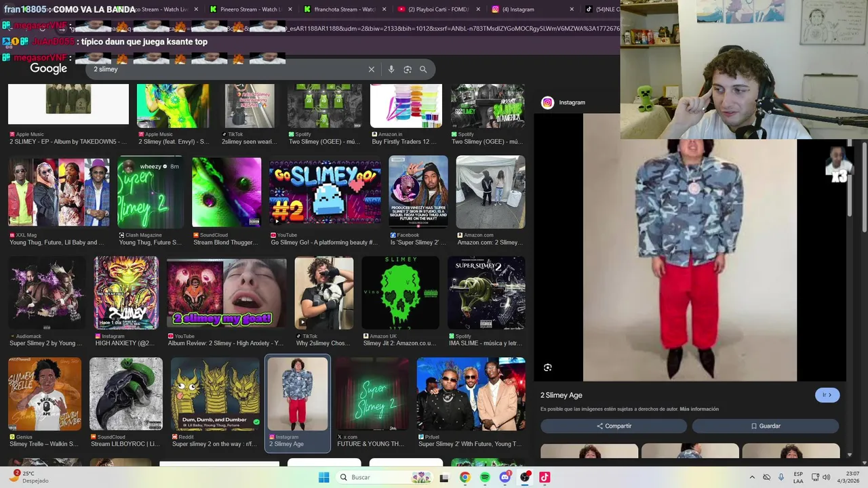Open the Super Slimey 2 neon x.com image
868x488 pixels.
(372, 394)
